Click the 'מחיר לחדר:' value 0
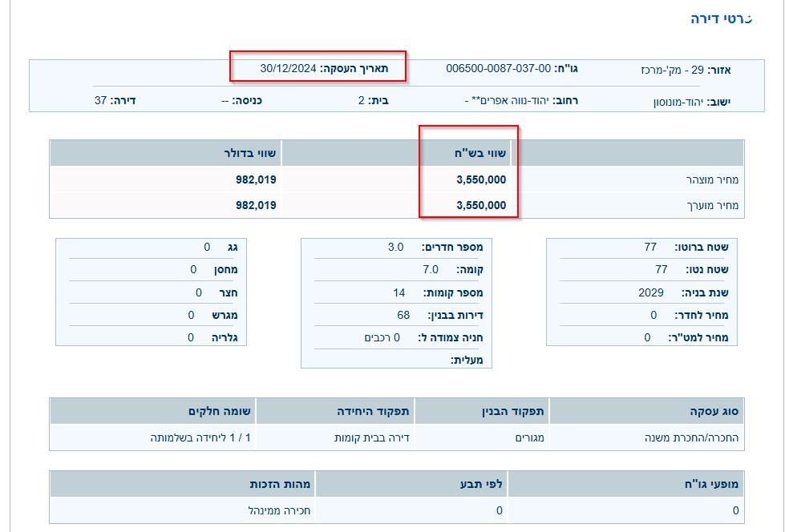 coord(653,315)
